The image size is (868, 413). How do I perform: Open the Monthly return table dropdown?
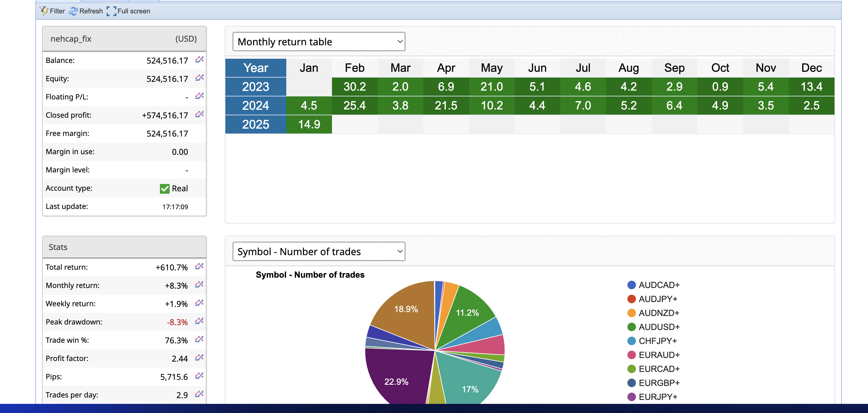click(319, 42)
